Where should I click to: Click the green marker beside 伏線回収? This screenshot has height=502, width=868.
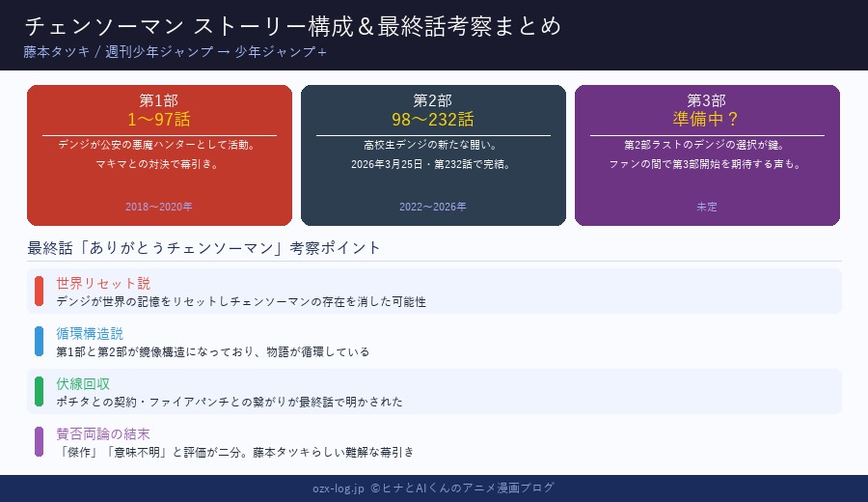[x=39, y=391]
